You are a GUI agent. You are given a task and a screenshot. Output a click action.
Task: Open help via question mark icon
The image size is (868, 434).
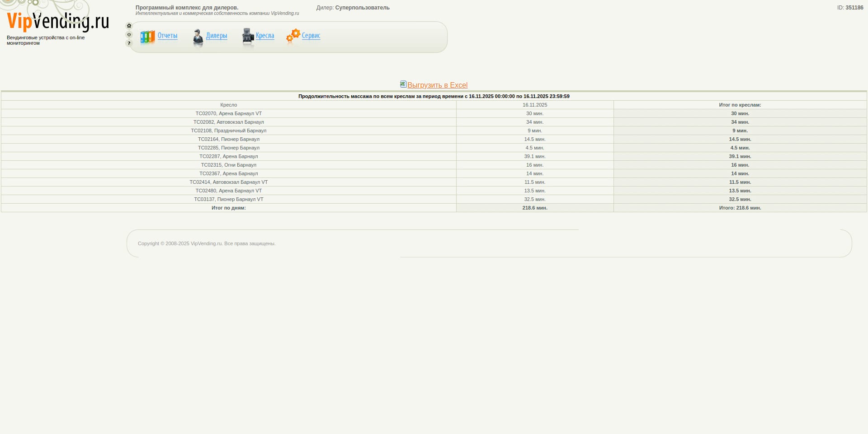(129, 43)
